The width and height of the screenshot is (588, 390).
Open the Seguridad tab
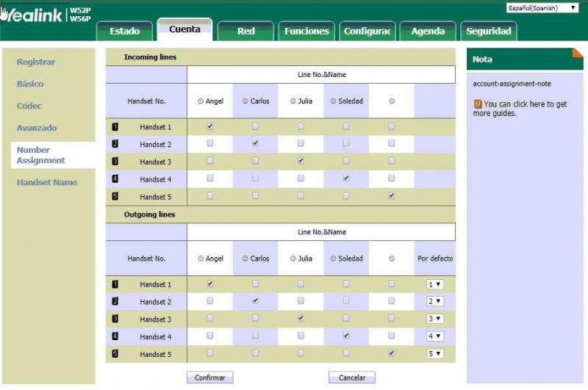pos(489,31)
